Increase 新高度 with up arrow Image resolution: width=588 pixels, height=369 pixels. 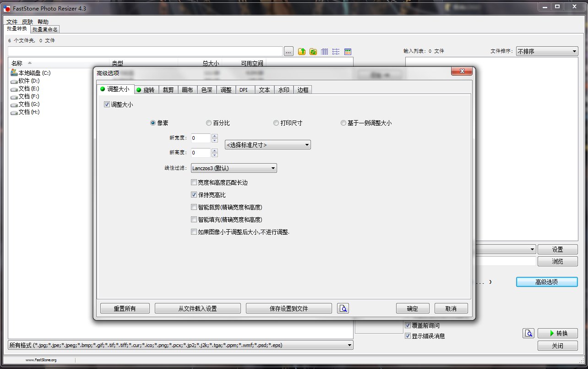(215, 150)
